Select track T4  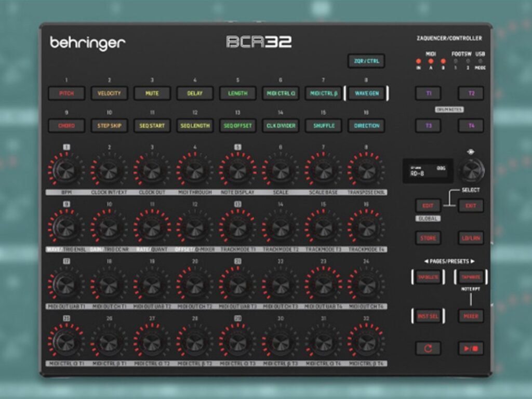point(471,126)
